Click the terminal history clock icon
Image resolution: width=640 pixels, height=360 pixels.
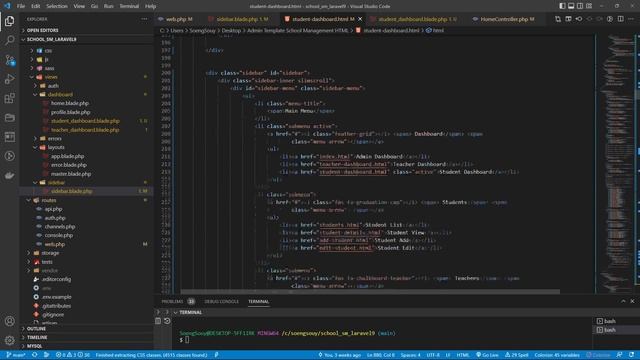pos(167,321)
